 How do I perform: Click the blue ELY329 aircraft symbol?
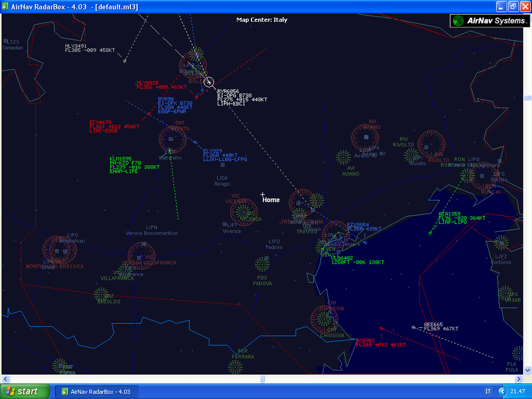[x=196, y=142]
